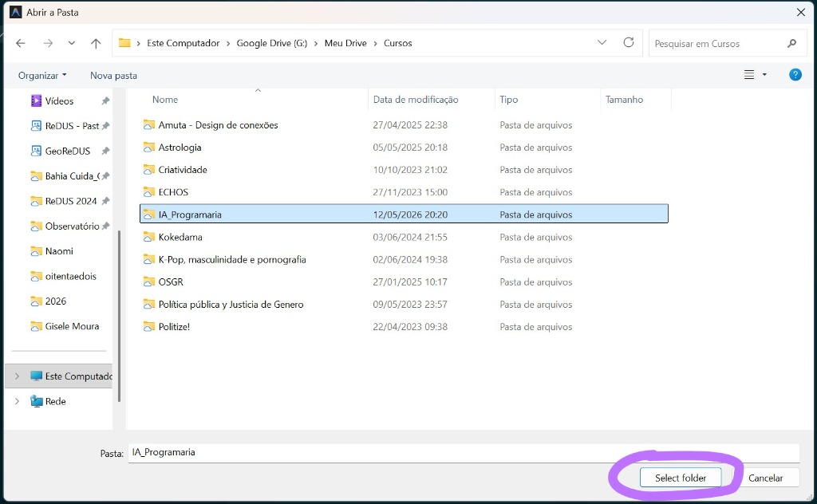The width and height of the screenshot is (817, 504).
Task: Expand chevron after Meu Drive breadcrumb
Action: click(375, 44)
